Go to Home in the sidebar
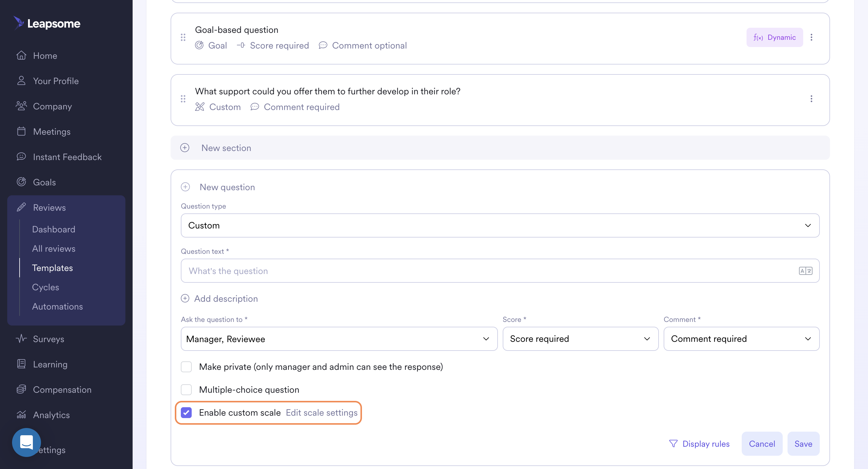Viewport: 868px width, 469px height. pyautogui.click(x=45, y=55)
